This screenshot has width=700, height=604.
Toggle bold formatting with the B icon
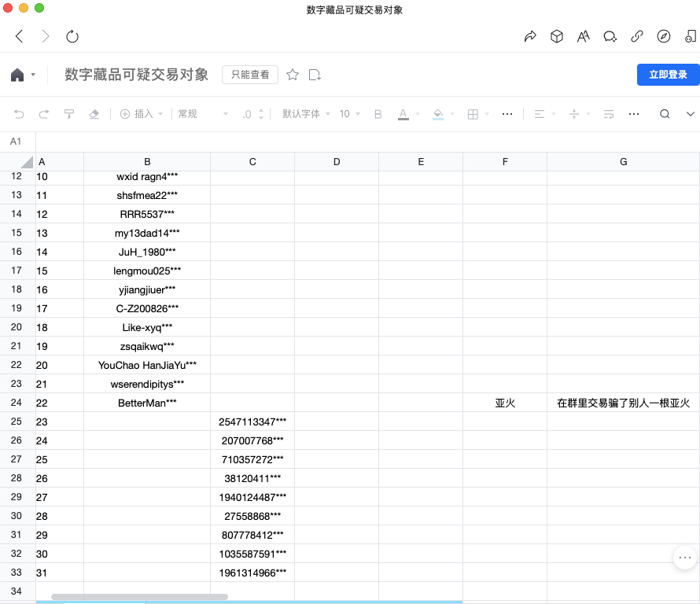[378, 113]
